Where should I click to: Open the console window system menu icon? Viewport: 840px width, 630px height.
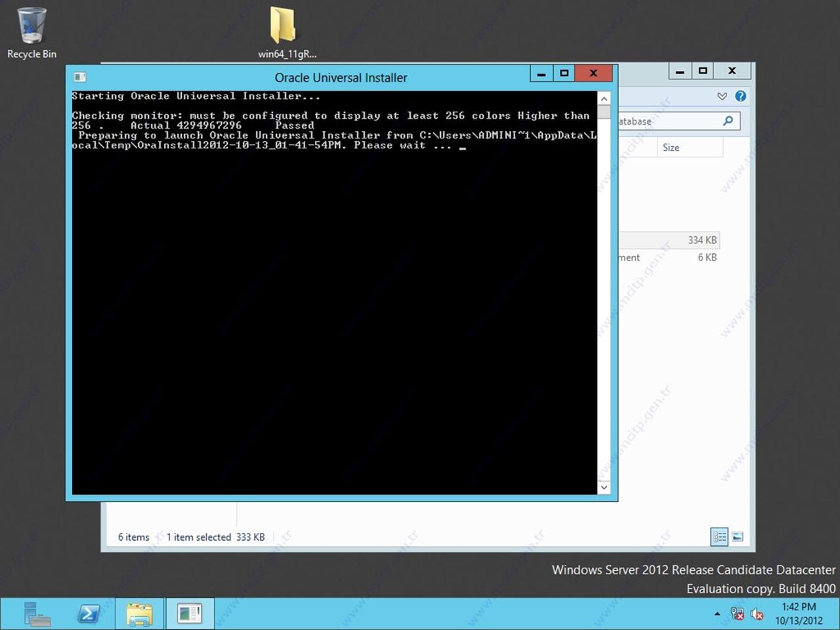(79, 77)
